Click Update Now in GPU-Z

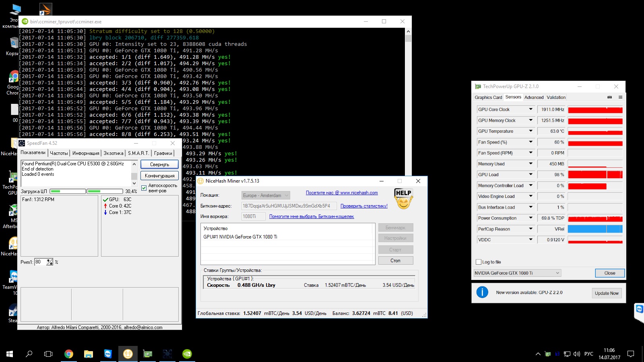coord(607,293)
